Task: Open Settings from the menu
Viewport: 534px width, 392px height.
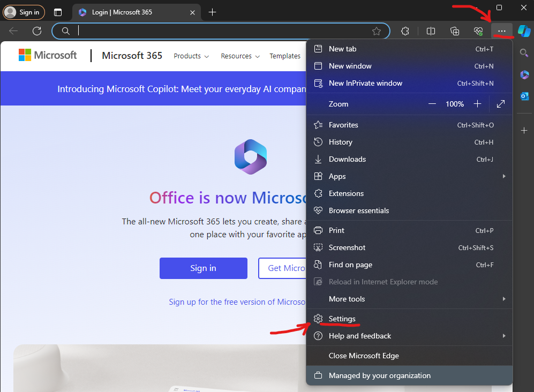Action: (x=342, y=319)
